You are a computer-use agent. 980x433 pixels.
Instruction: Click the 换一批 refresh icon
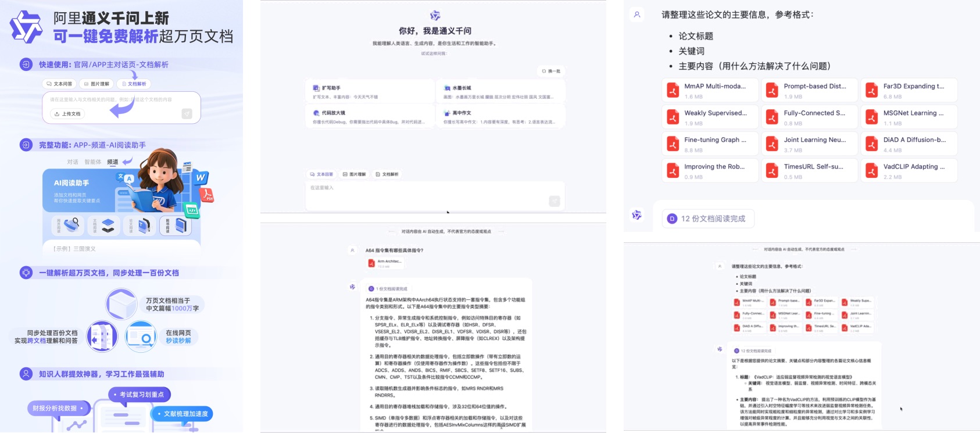click(544, 71)
